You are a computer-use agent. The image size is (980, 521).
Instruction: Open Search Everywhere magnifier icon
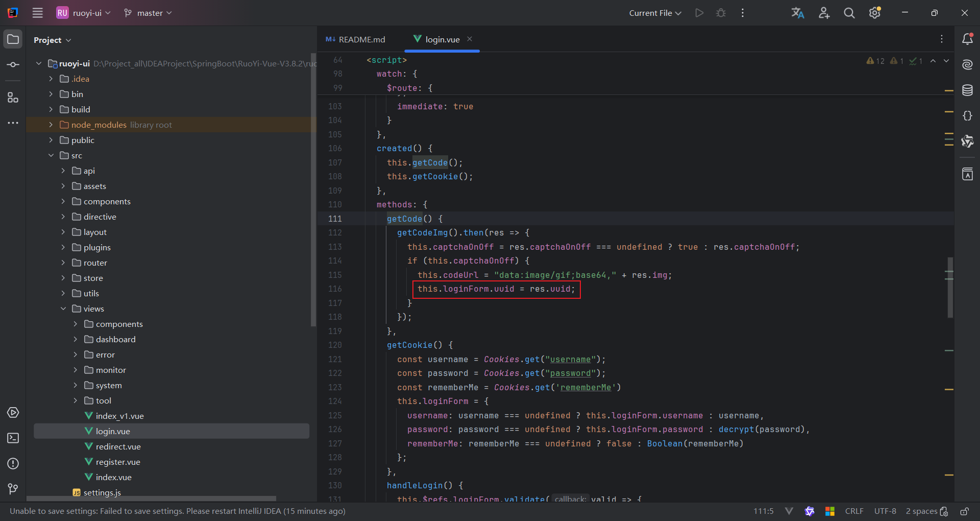849,13
